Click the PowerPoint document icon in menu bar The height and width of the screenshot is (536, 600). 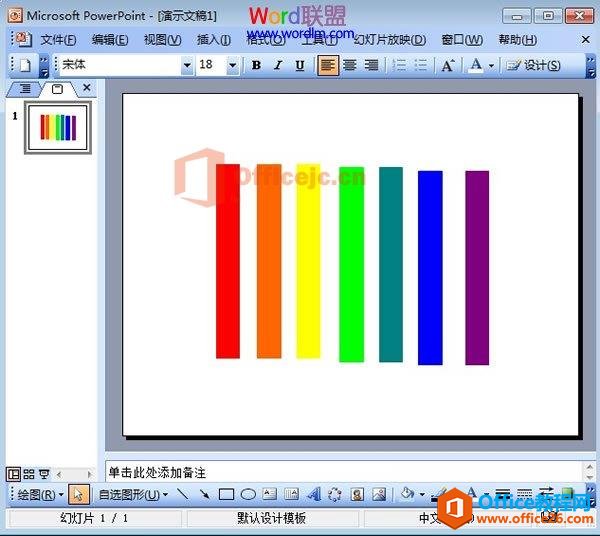pos(24,39)
